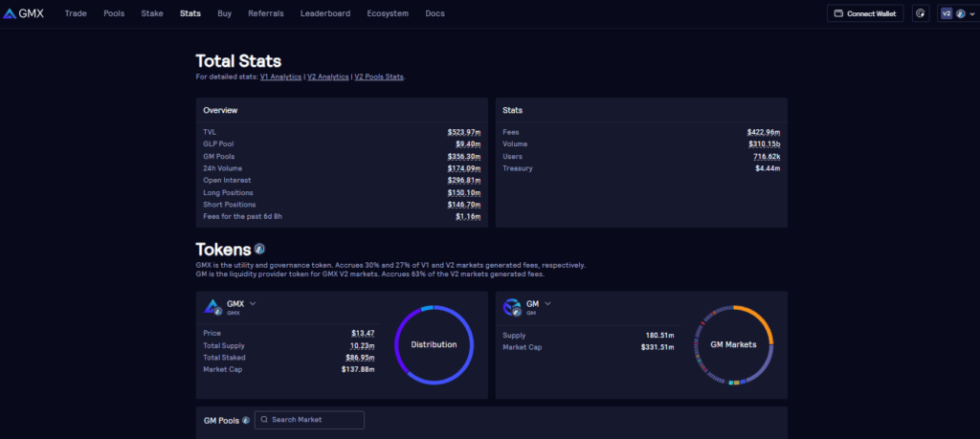The image size is (980, 439).
Task: Click the Distribution donut chart
Action: (x=434, y=344)
